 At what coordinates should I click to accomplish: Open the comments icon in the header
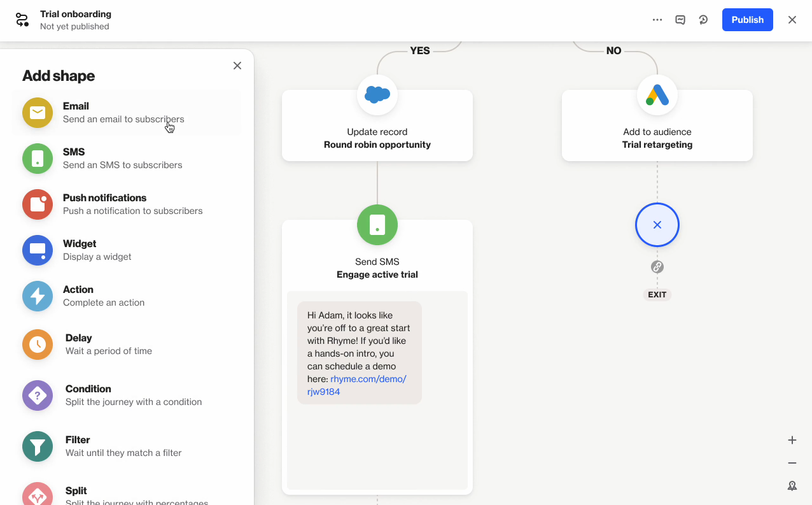coord(680,20)
